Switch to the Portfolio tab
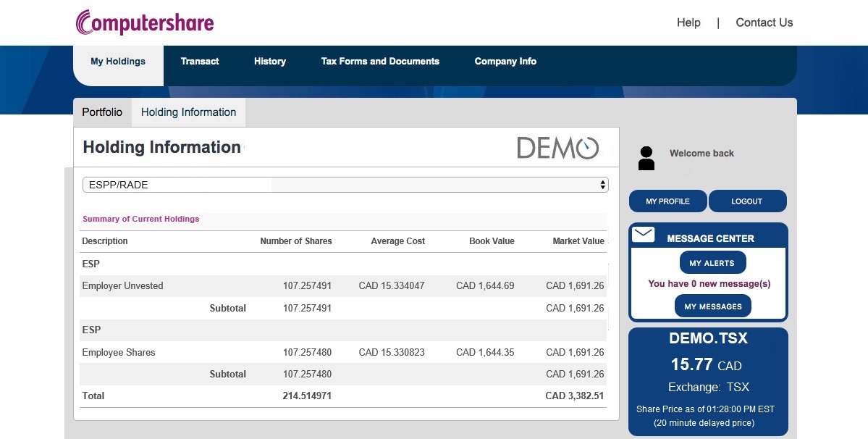This screenshot has height=439, width=868. pyautogui.click(x=102, y=112)
